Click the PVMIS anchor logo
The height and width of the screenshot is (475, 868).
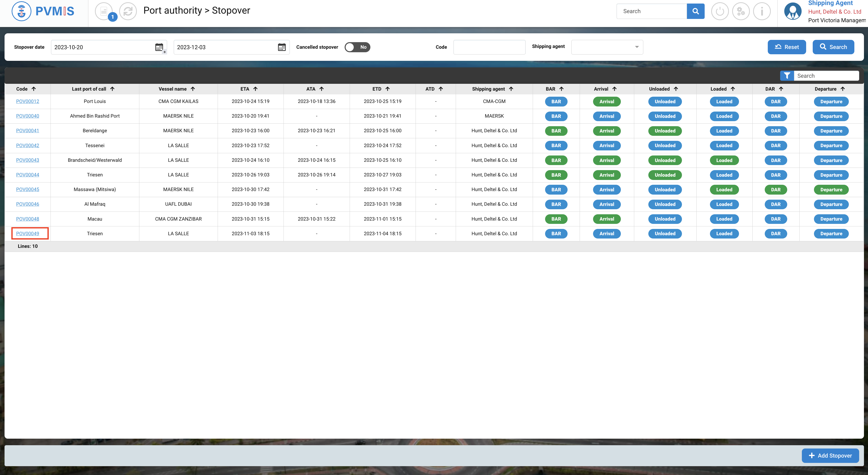tap(21, 11)
